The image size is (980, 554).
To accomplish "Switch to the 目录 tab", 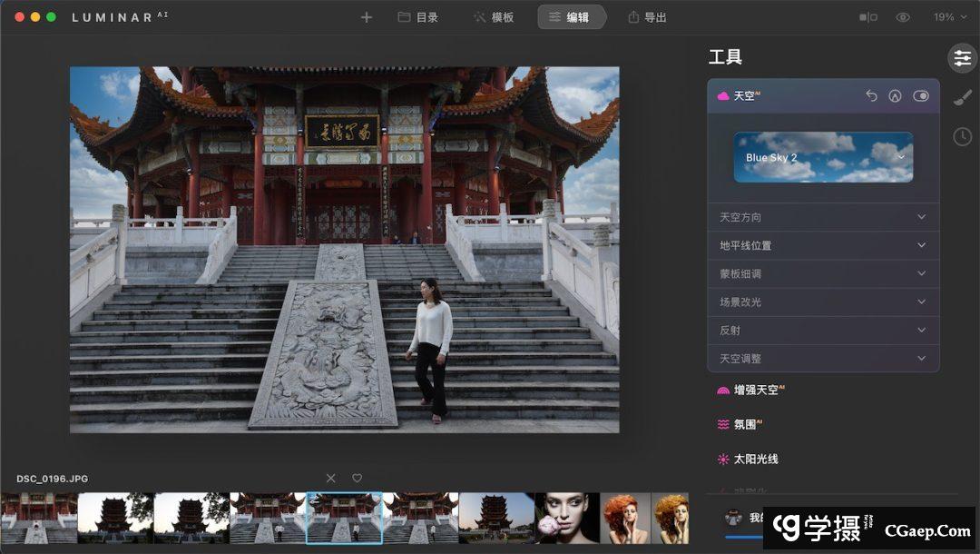I will tap(418, 17).
